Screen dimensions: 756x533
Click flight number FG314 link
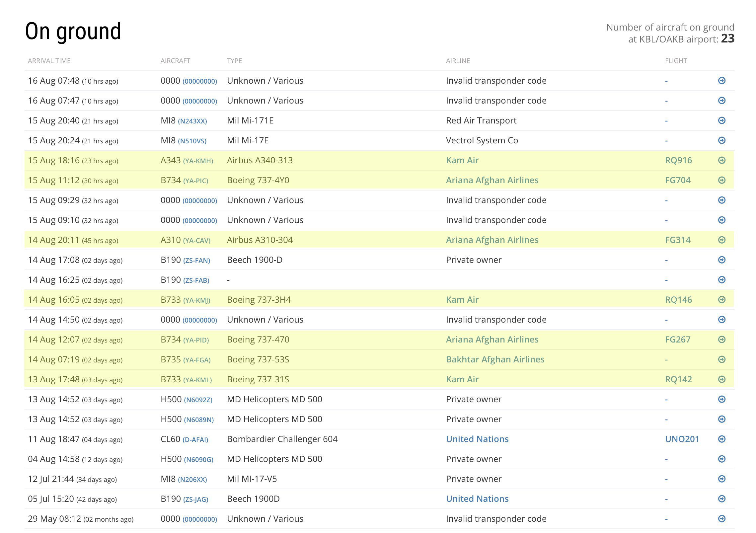(677, 240)
